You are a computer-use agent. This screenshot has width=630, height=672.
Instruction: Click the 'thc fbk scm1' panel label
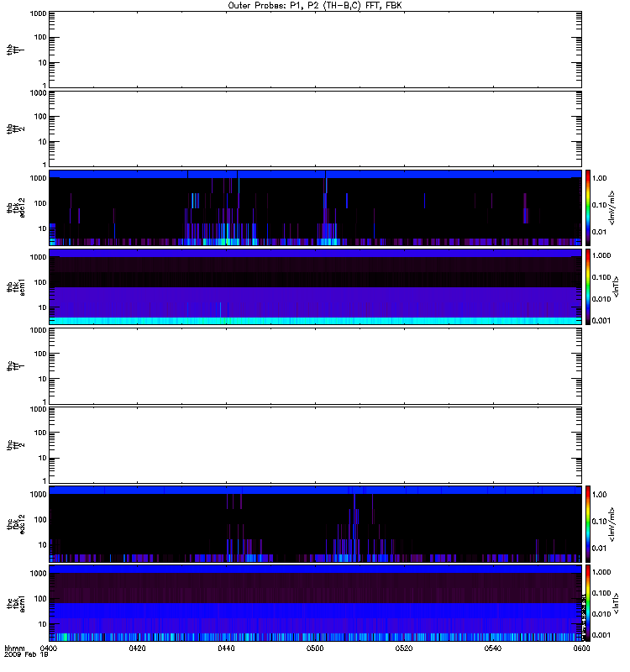coord(15,603)
